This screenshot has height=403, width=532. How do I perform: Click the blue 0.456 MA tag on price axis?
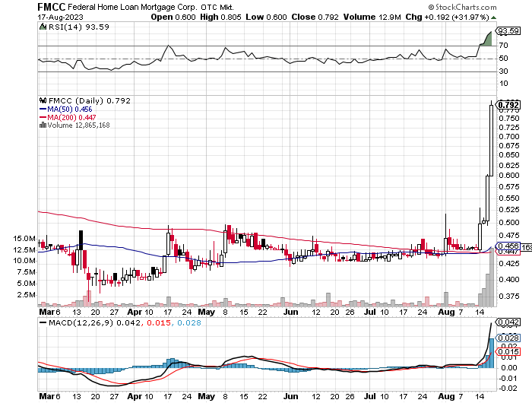tap(508, 246)
